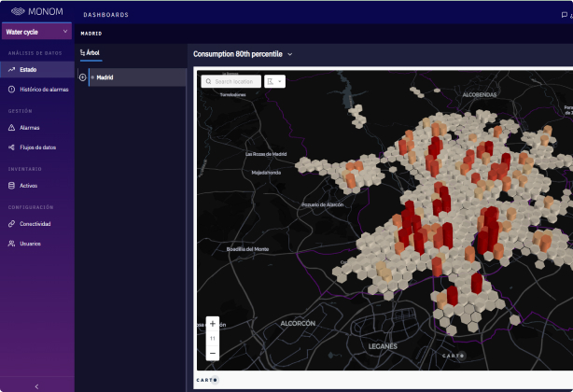Collapse the sidebar with the arrow

(x=36, y=386)
